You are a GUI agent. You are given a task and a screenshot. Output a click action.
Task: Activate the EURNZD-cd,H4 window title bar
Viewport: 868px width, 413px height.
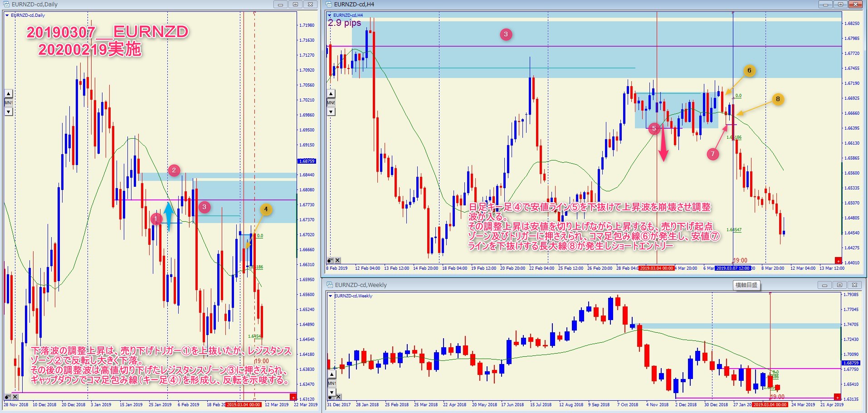pos(544,5)
